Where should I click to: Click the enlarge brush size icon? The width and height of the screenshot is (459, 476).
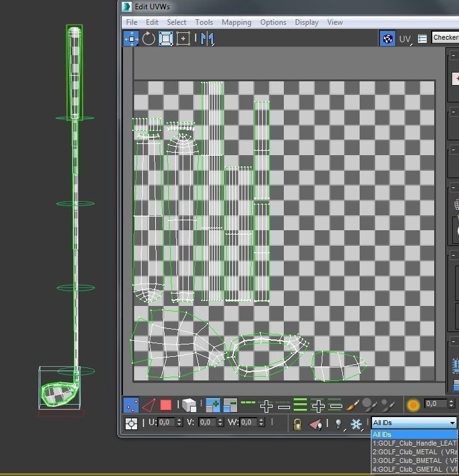coord(370,405)
